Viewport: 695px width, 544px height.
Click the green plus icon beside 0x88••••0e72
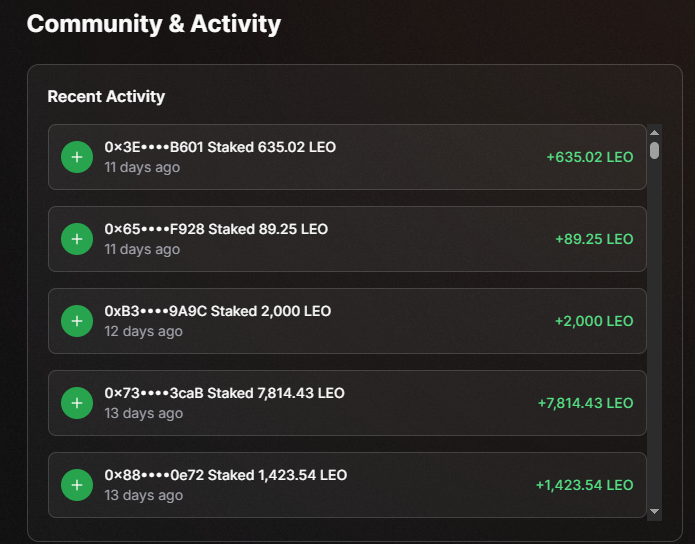[77, 485]
